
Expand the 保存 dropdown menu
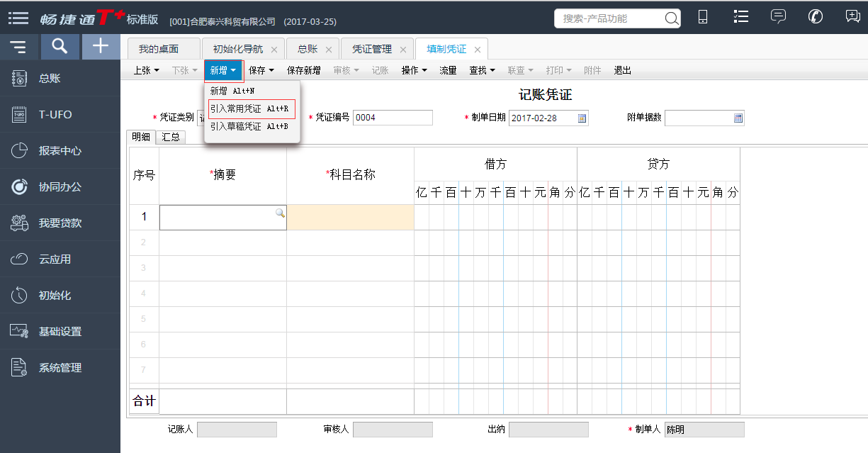[x=261, y=70]
